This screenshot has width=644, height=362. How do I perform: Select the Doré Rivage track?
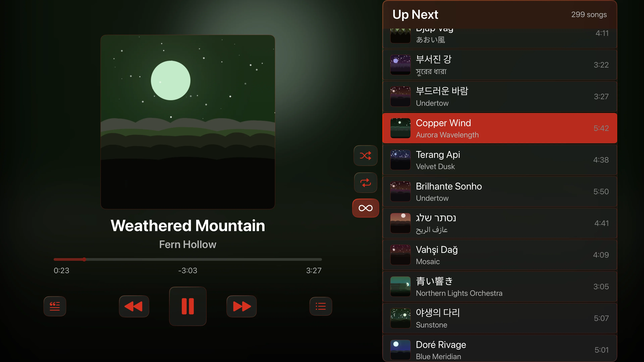pos(500,349)
